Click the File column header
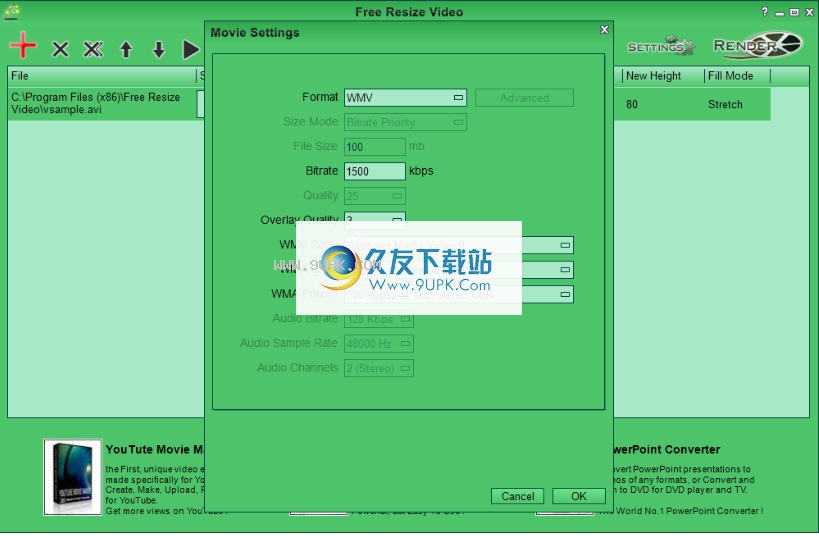Screen dimensions: 819x536 [x=102, y=76]
